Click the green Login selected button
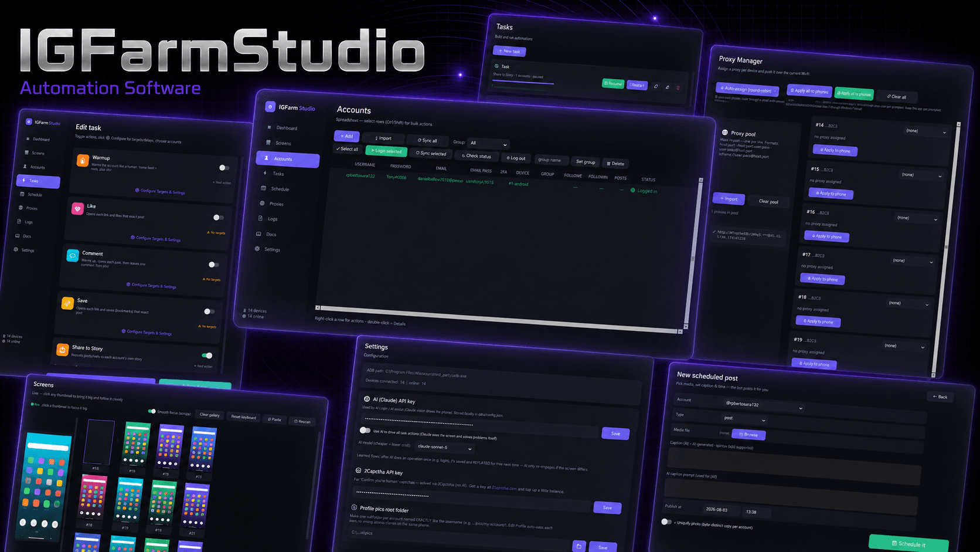 [x=386, y=151]
